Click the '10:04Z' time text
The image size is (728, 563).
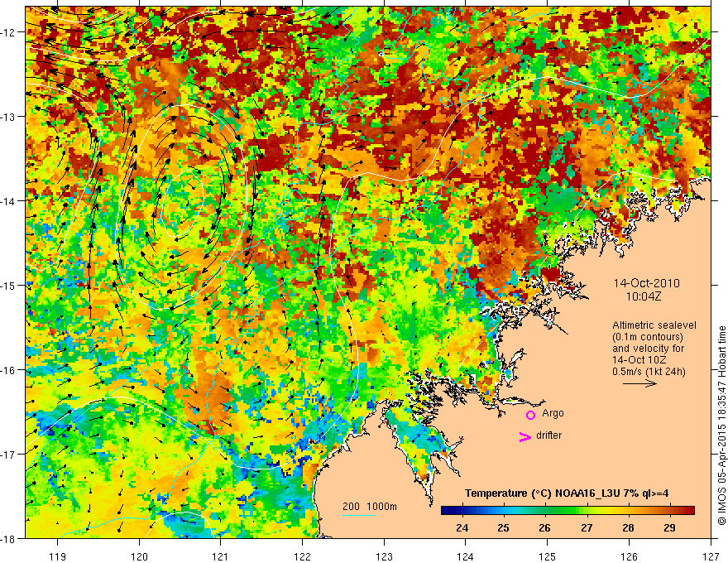pos(643,296)
